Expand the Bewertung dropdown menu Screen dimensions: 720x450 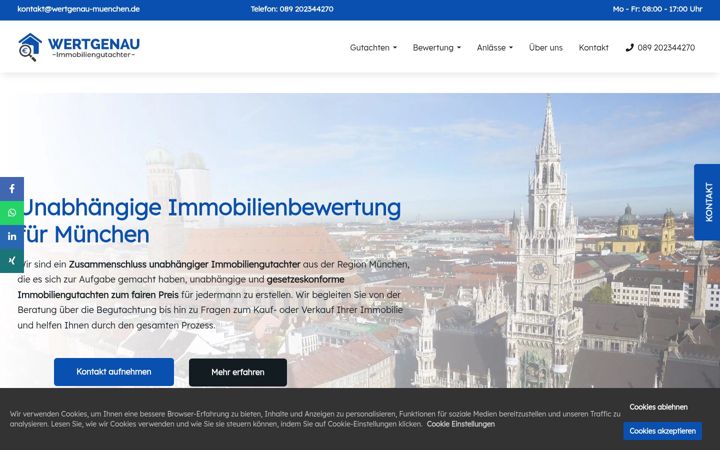point(437,47)
